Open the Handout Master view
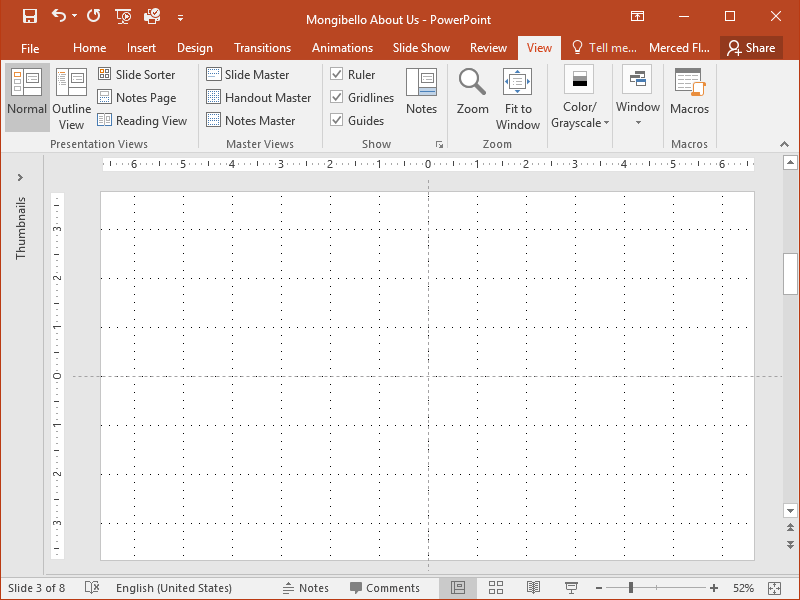 (x=259, y=97)
